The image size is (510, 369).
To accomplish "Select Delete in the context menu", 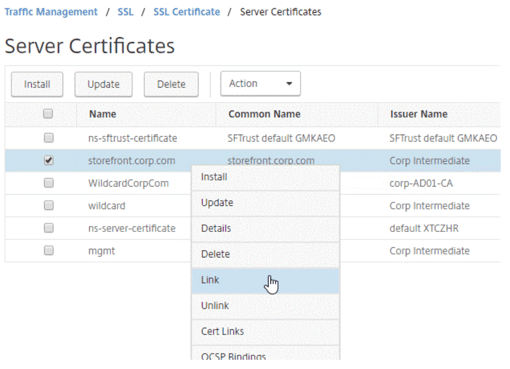I will (265, 254).
